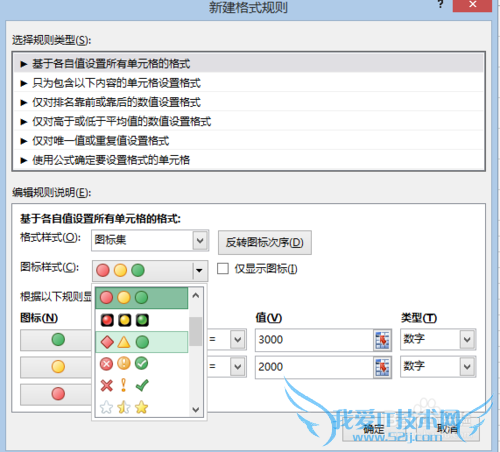This screenshot has height=452, width=500.
Task: Select the three circles traffic light icon set
Action: tap(142, 298)
